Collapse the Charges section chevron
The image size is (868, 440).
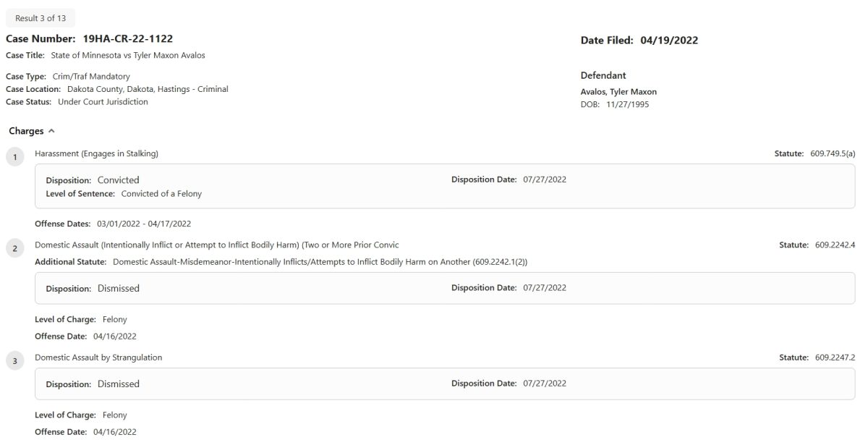tap(51, 131)
